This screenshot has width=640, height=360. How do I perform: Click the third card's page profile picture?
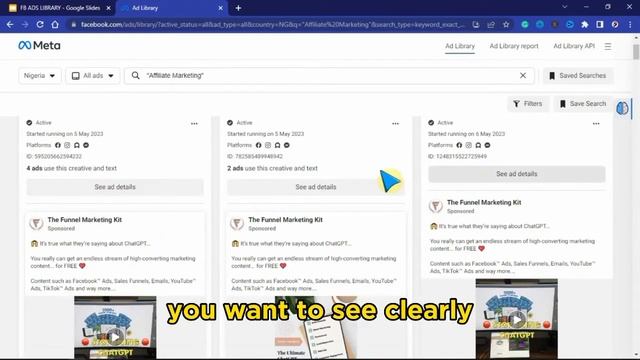pyautogui.click(x=436, y=206)
